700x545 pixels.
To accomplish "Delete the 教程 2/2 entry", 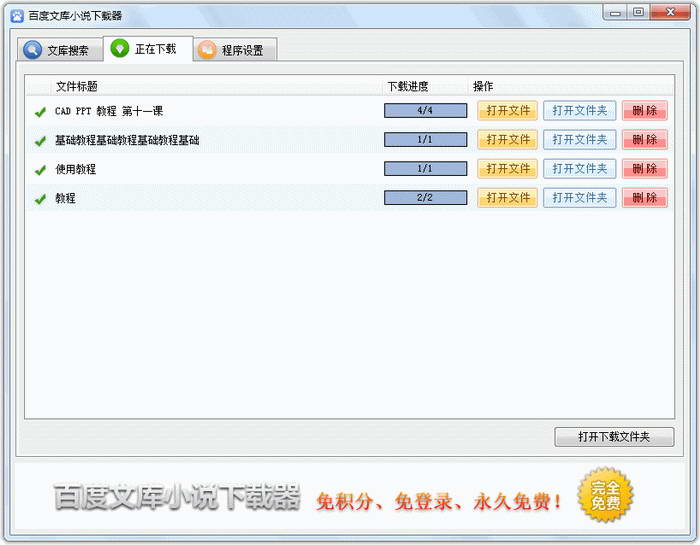I will click(x=645, y=197).
